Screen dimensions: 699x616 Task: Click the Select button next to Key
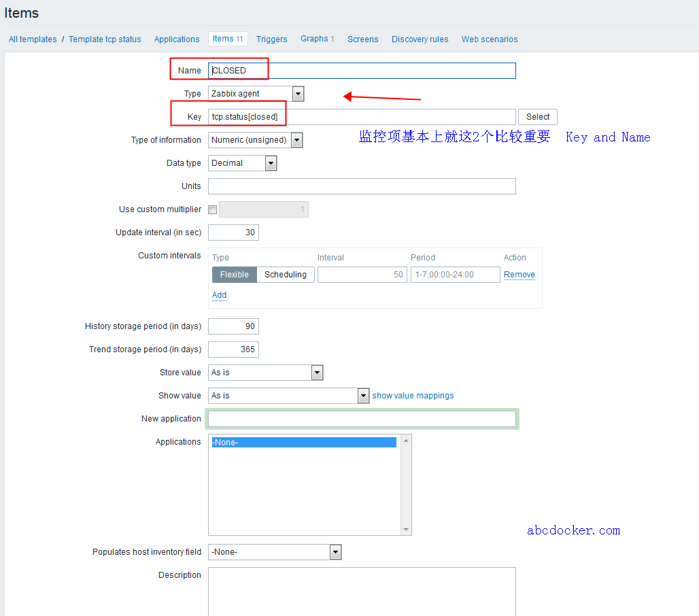[537, 117]
